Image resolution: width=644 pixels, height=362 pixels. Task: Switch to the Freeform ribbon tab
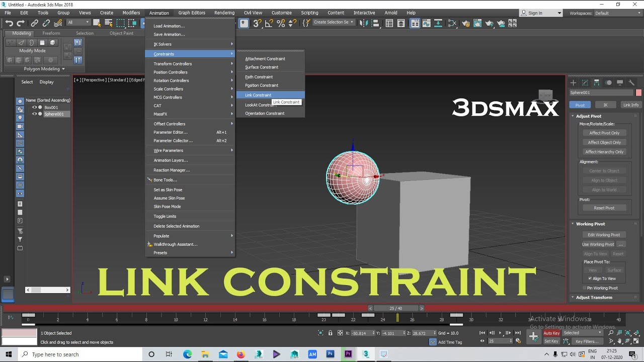51,33
